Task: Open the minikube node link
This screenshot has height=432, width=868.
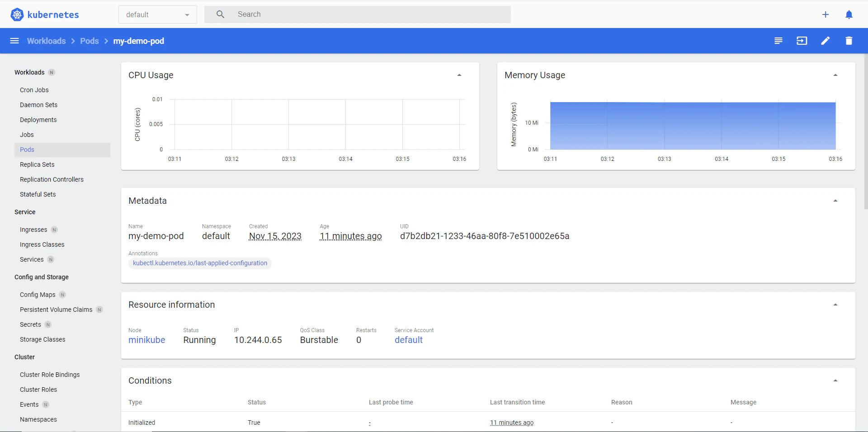Action: 146,340
